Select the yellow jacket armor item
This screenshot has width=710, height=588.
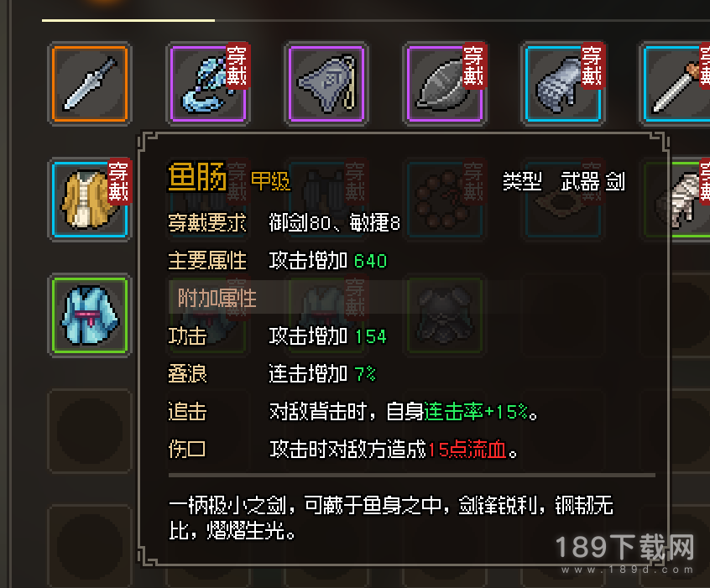click(x=90, y=200)
